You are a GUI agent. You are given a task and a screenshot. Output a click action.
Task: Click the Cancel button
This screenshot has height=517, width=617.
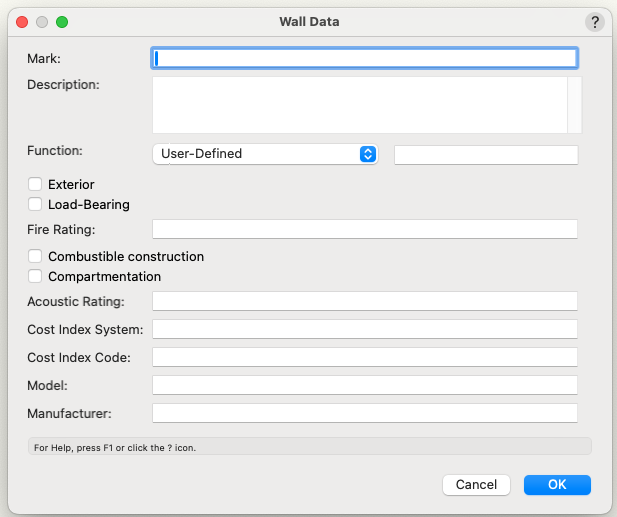click(476, 484)
